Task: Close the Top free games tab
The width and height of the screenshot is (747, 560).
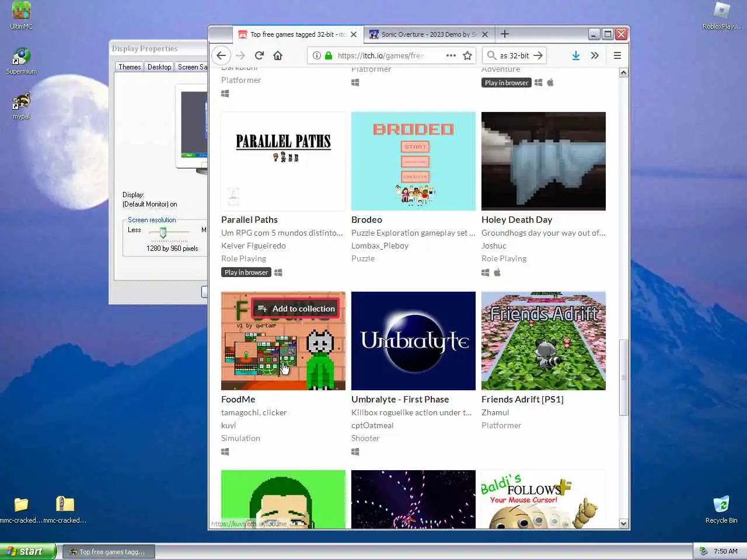Action: tap(354, 34)
